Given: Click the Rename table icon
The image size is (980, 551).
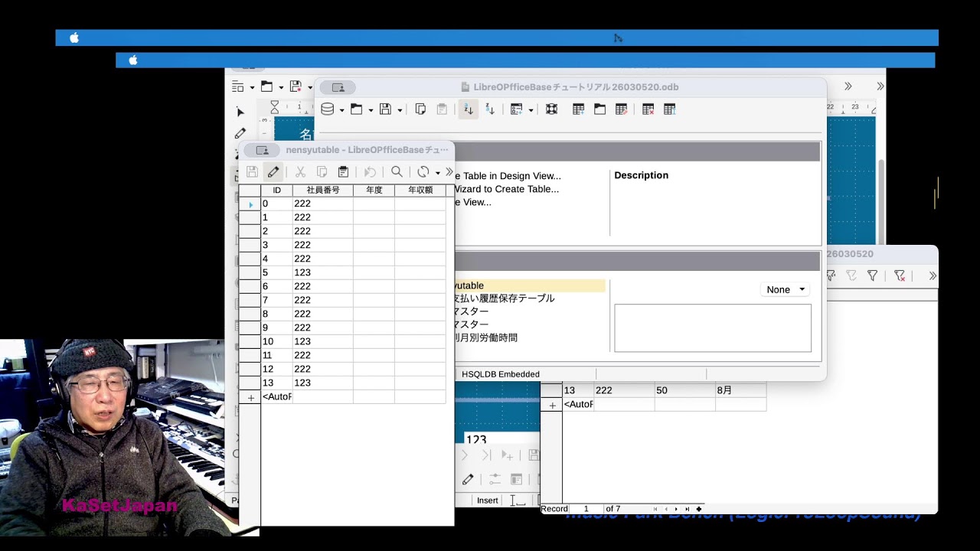Looking at the screenshot, I should 669,109.
